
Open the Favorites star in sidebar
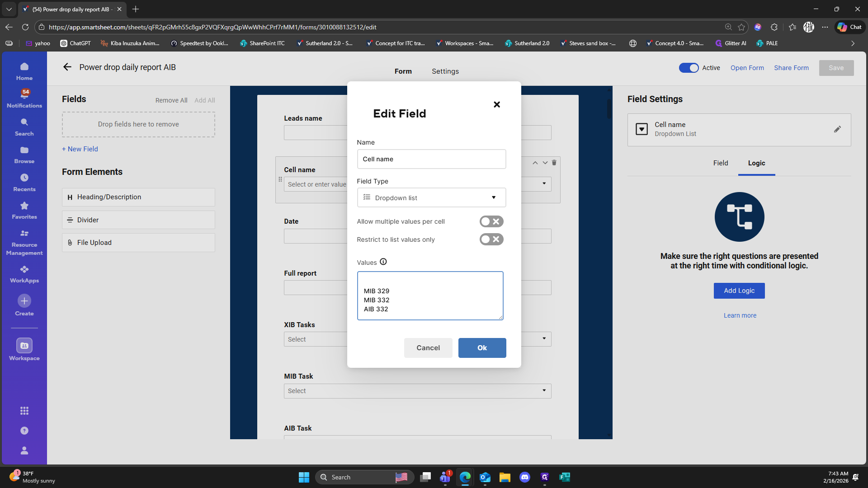point(24,211)
